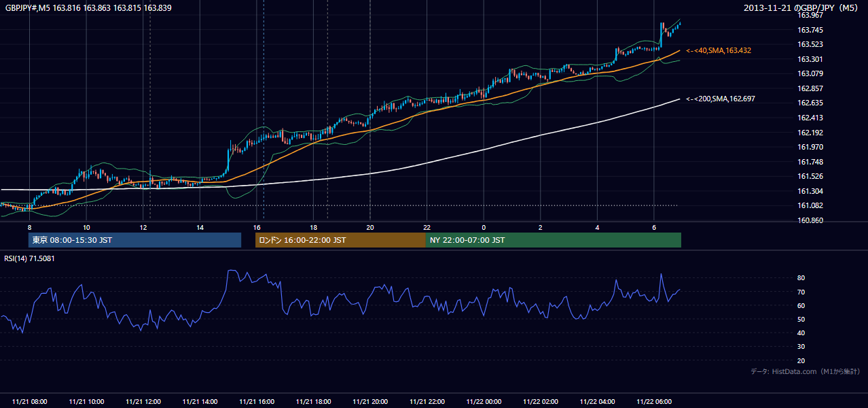Click the 11/22 06:00 time axis label
868x408 pixels.
tap(653, 401)
